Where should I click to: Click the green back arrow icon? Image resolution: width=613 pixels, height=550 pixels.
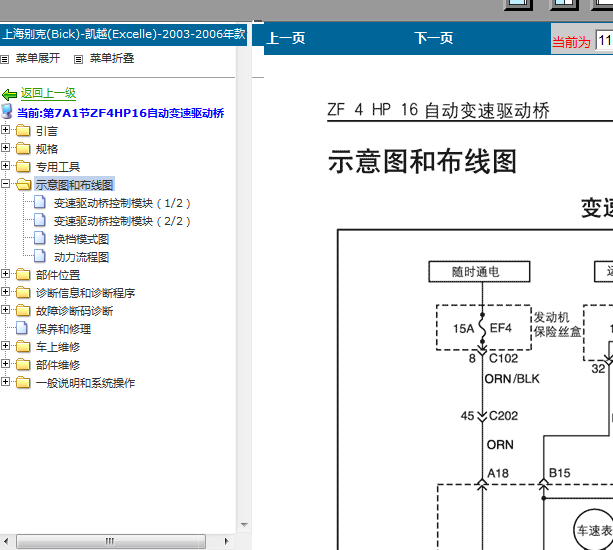[9, 94]
